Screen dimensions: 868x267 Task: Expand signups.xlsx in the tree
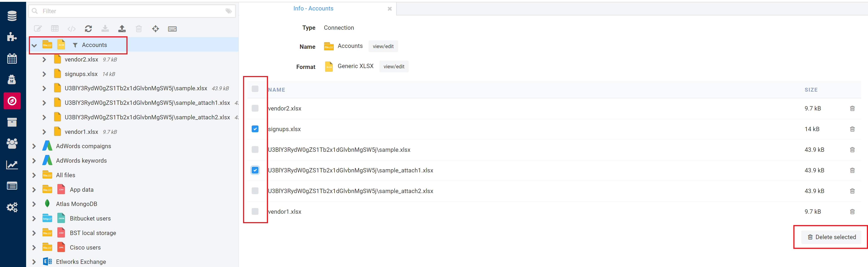click(44, 74)
